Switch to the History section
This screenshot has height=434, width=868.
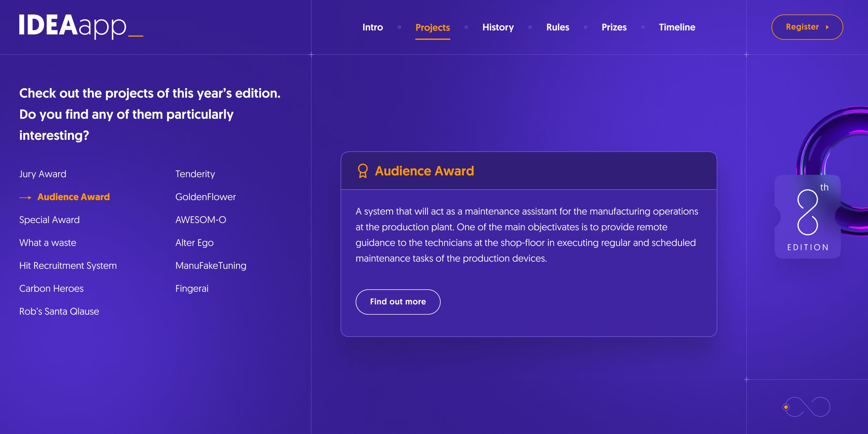498,27
